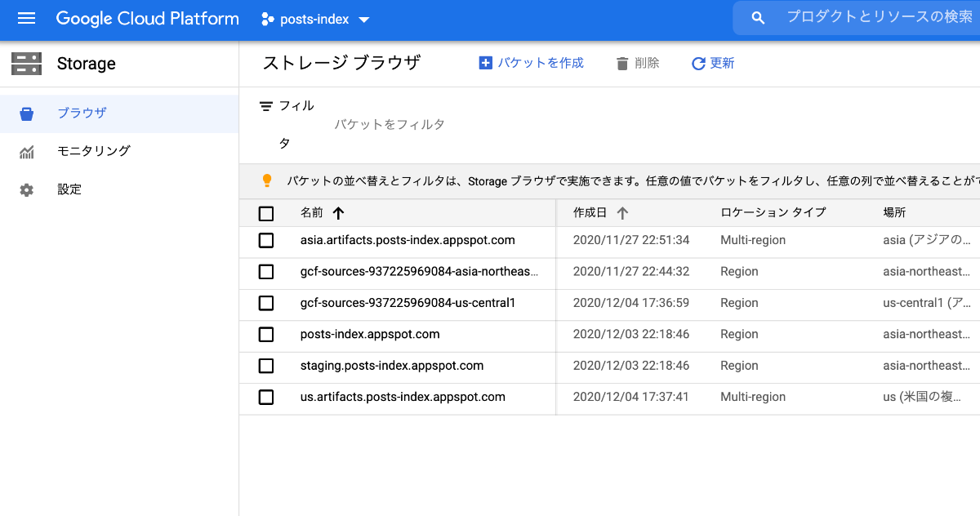Click Multi-region in the us.artifacts row
The image size is (980, 516).
pyautogui.click(x=753, y=397)
